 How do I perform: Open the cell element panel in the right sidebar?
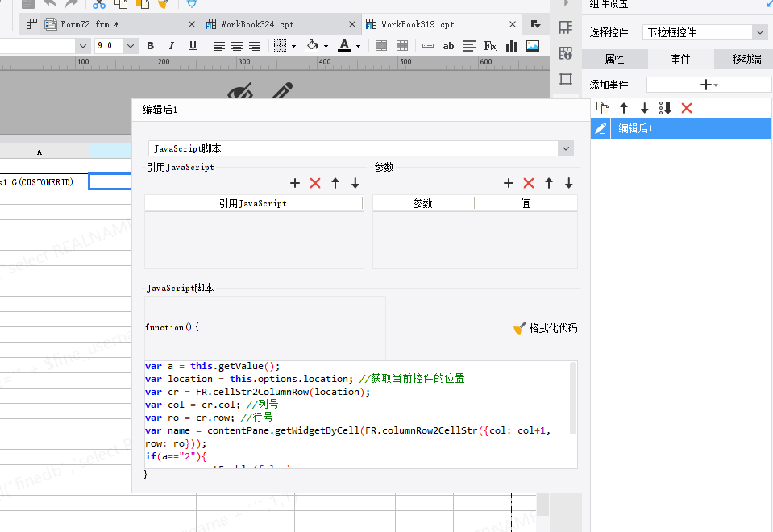coord(566,27)
